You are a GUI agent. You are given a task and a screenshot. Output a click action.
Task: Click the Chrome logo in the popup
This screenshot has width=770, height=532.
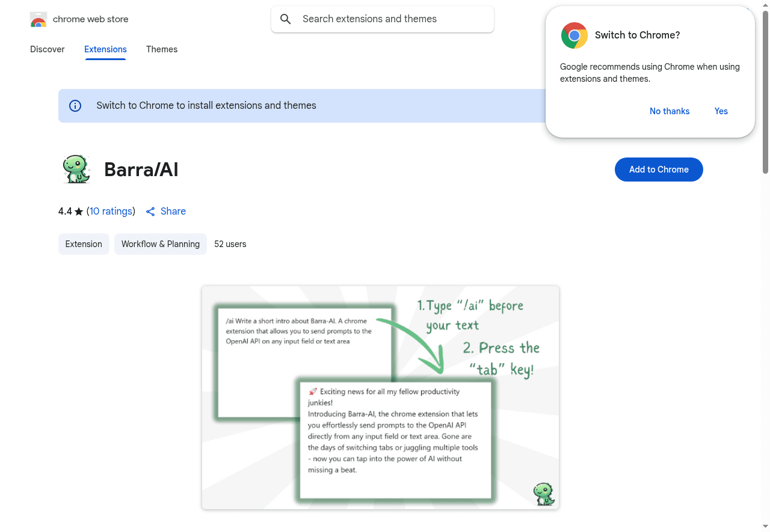(x=574, y=35)
